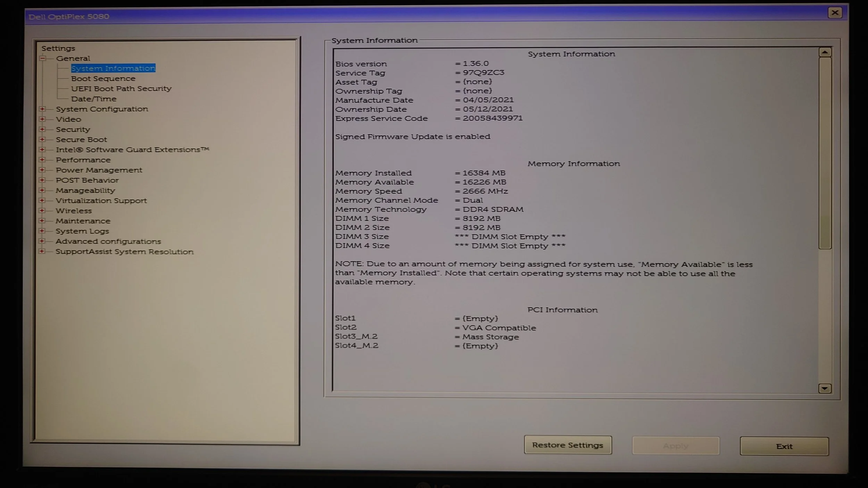The height and width of the screenshot is (488, 868).
Task: Expand the Manageability node
Action: click(x=42, y=190)
